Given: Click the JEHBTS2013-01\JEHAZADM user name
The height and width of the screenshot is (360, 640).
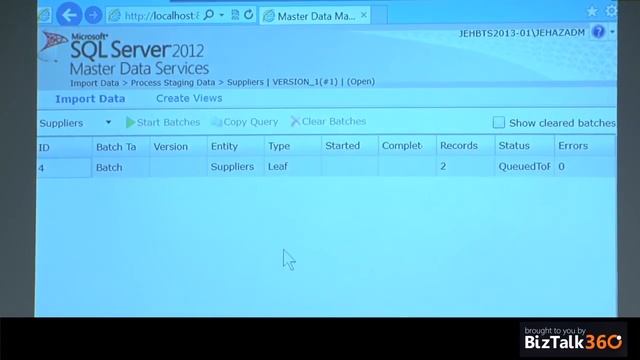Looking at the screenshot, I should (522, 33).
